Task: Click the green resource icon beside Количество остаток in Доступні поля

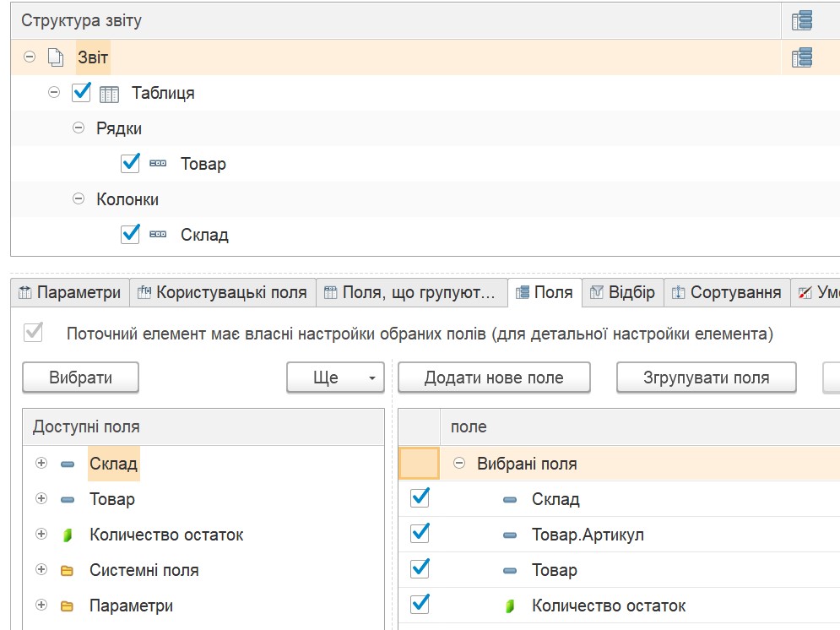Action: click(68, 535)
